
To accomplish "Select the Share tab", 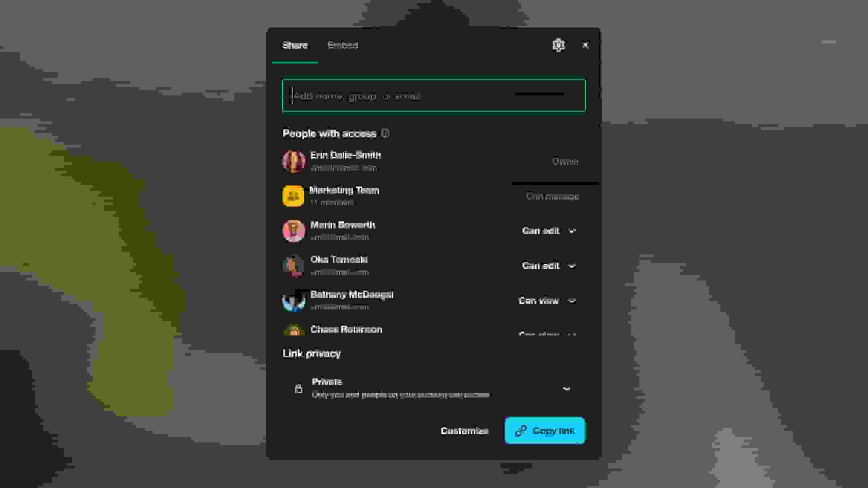I will [x=295, y=45].
